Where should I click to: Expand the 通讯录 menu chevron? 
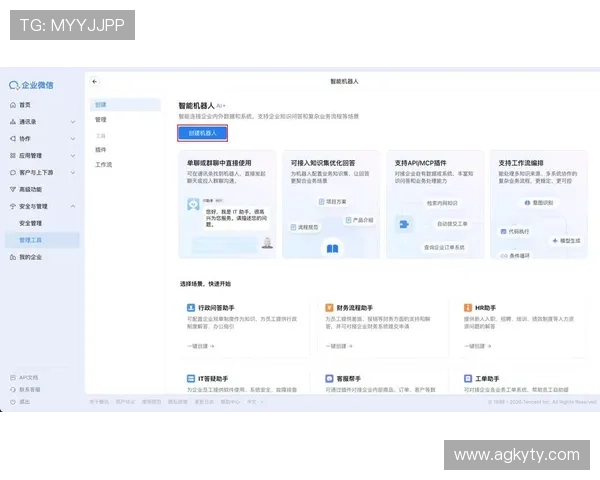tap(73, 122)
